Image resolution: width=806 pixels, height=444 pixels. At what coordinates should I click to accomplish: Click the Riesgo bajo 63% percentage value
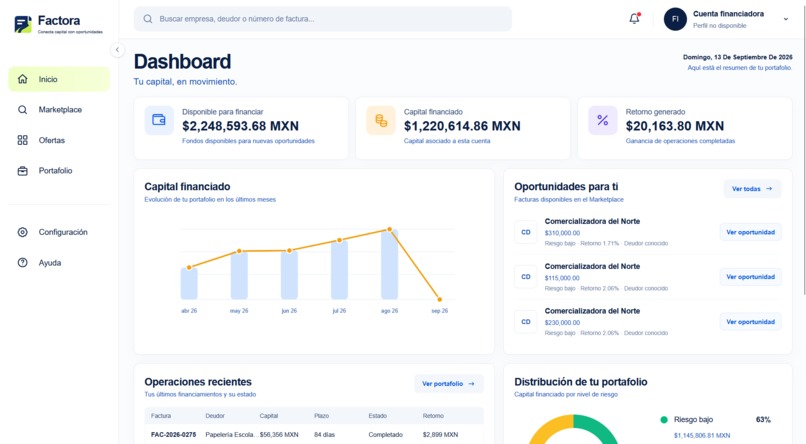pos(763,420)
